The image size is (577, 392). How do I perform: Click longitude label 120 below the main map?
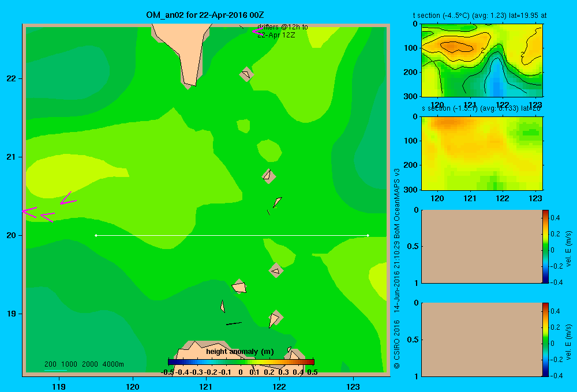coord(133,386)
